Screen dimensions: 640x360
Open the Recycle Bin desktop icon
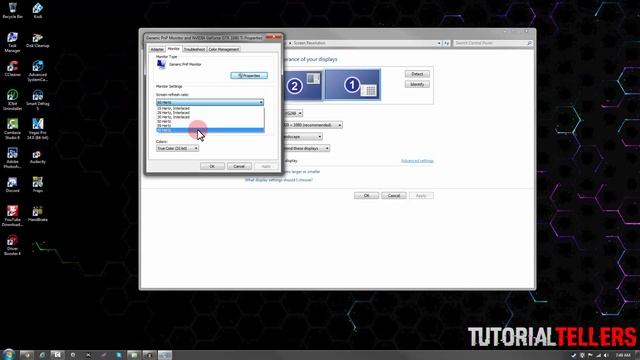[x=13, y=11]
